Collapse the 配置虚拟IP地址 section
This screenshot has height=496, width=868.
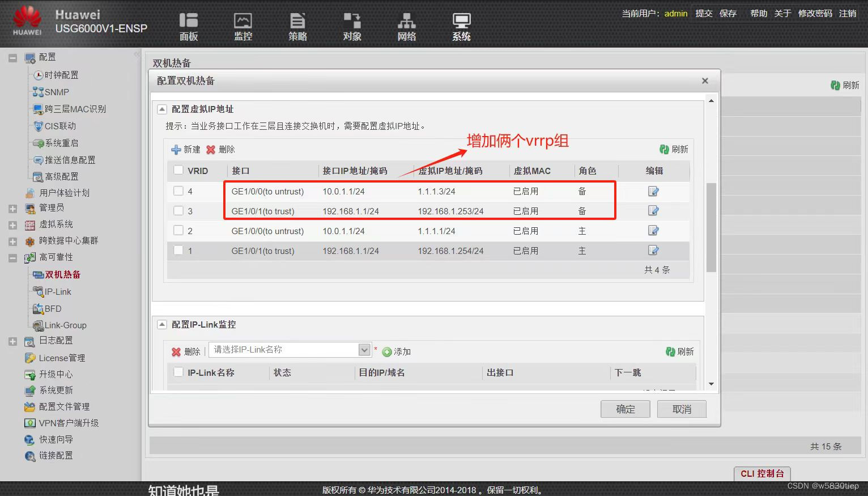click(161, 109)
